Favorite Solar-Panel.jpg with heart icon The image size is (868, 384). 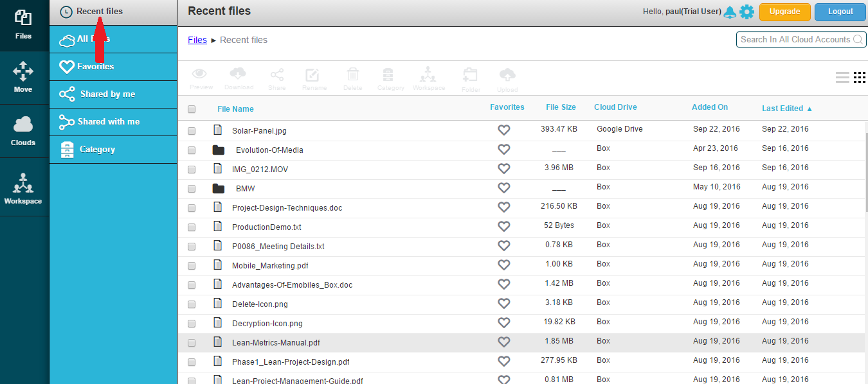point(504,130)
